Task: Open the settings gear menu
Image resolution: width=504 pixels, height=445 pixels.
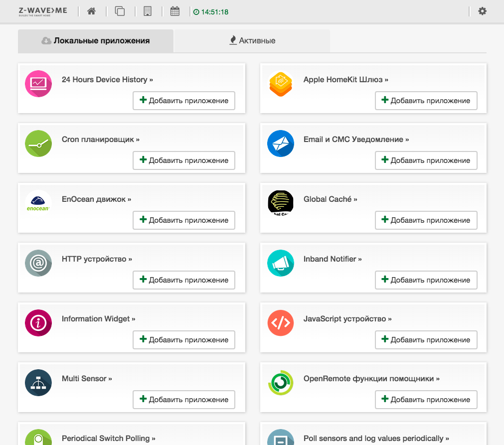Action: [x=482, y=11]
